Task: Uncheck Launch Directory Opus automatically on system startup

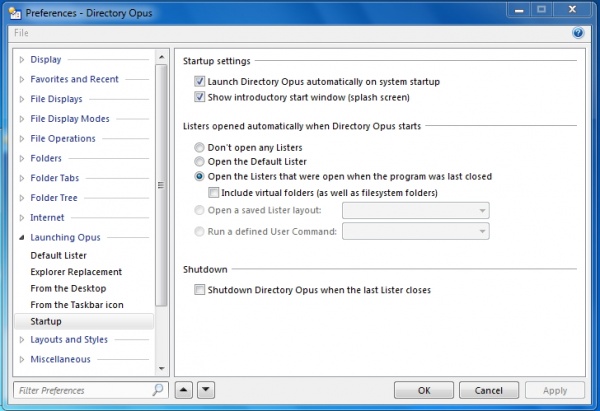Action: pyautogui.click(x=199, y=81)
